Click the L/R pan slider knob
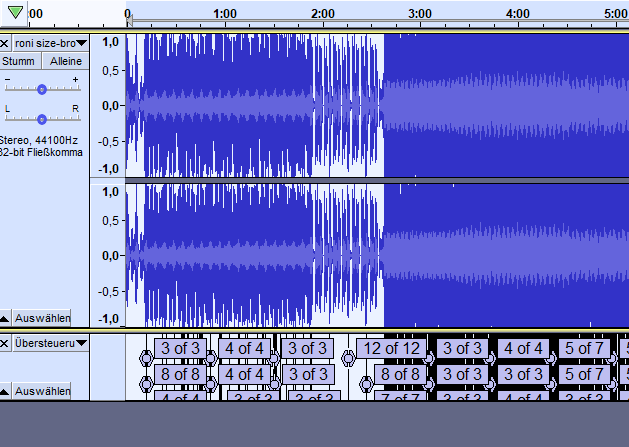The width and height of the screenshot is (629, 447). click(x=42, y=119)
